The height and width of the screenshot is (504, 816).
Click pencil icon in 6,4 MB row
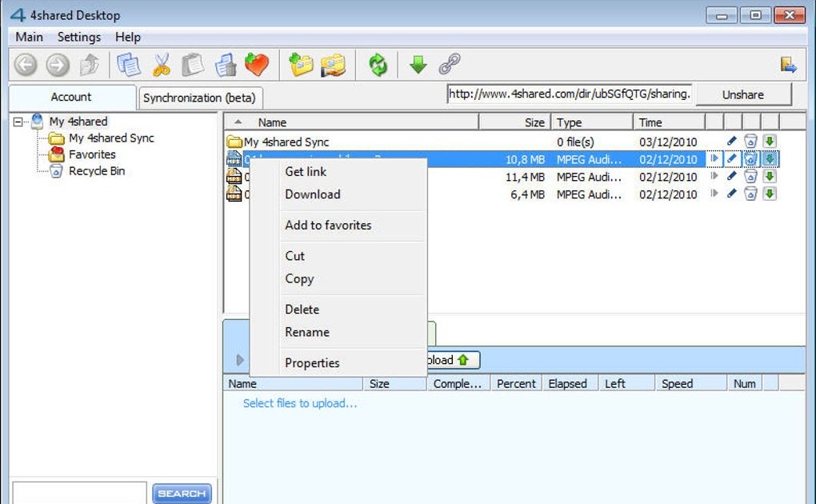click(x=732, y=194)
